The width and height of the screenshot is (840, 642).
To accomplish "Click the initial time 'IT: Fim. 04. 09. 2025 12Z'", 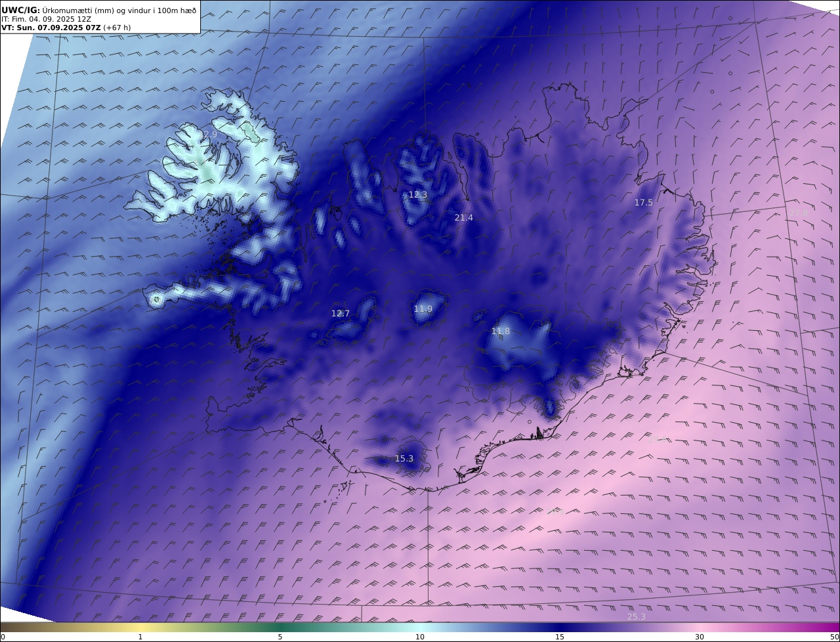I will (46, 19).
